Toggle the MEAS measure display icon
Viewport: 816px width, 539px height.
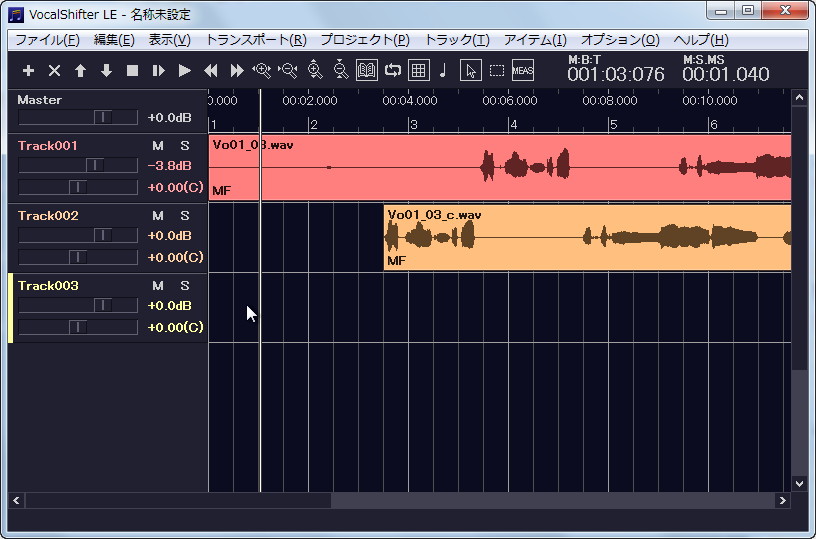point(523,70)
